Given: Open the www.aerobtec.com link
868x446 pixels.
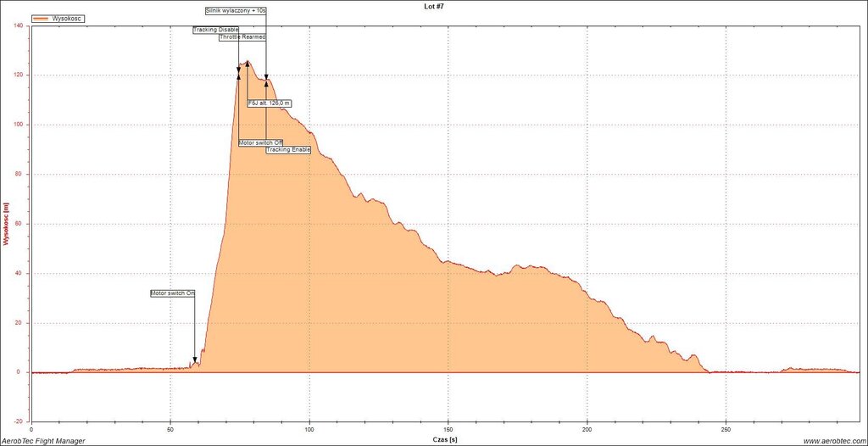Looking at the screenshot, I should (833, 441).
